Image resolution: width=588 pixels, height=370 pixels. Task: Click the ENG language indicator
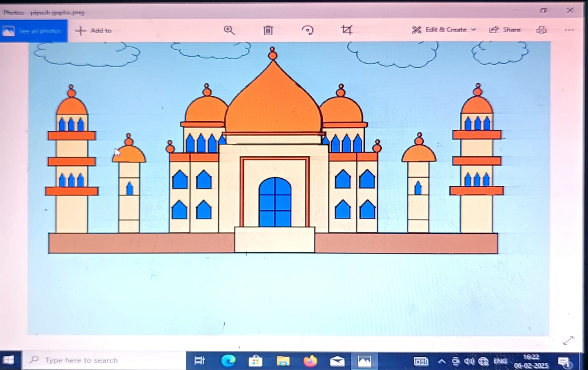click(500, 361)
